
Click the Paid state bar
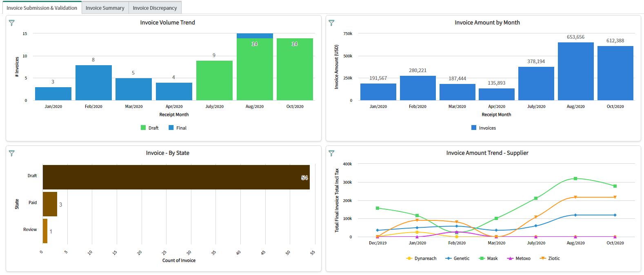coord(50,204)
